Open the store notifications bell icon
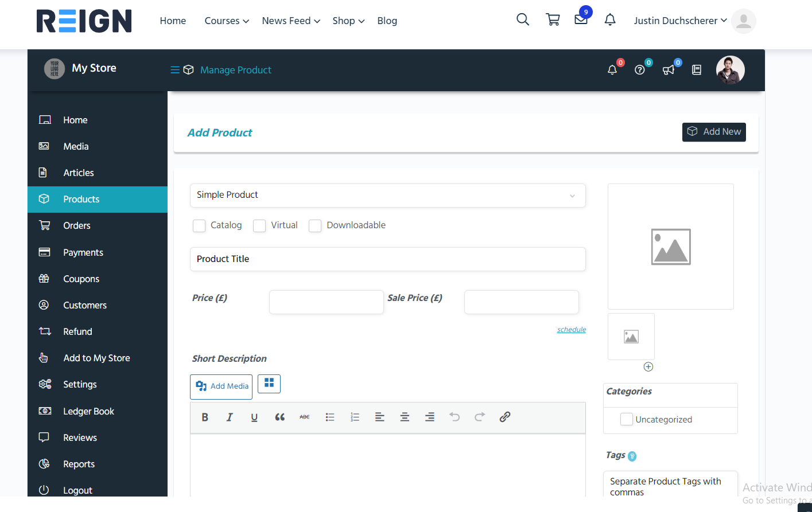This screenshot has height=512, width=812. [612, 69]
